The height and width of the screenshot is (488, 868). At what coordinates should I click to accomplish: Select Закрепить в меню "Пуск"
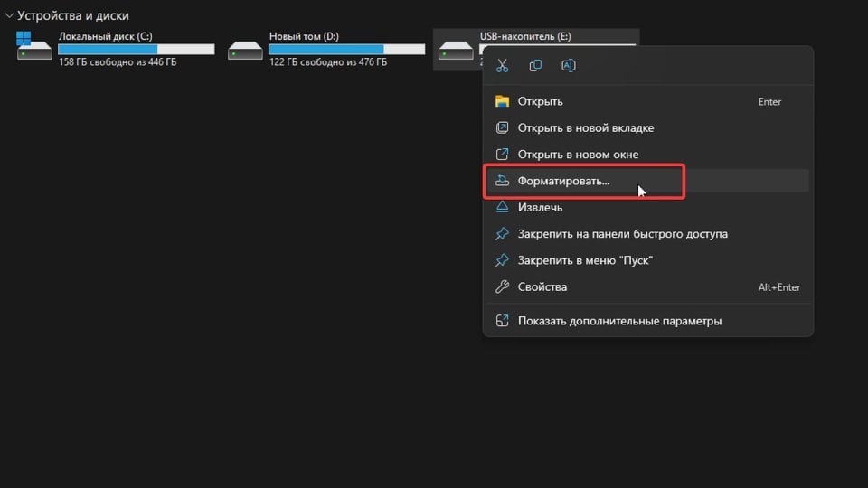pyautogui.click(x=585, y=260)
